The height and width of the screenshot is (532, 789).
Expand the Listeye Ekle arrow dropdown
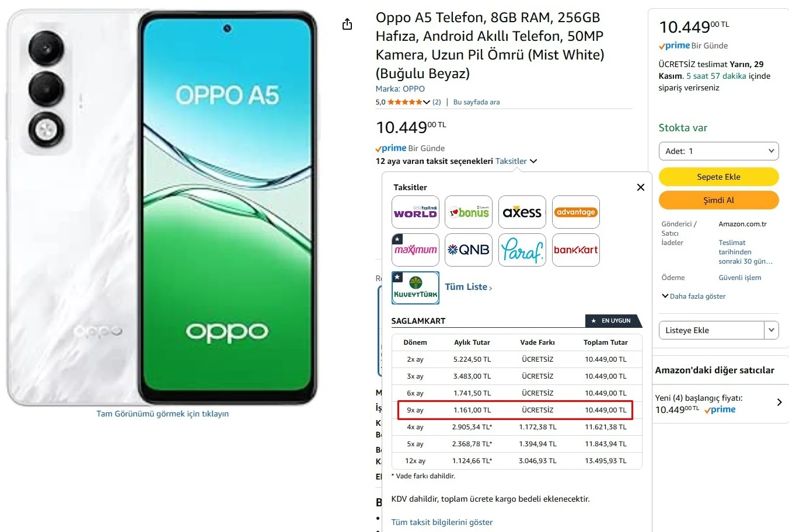point(771,330)
